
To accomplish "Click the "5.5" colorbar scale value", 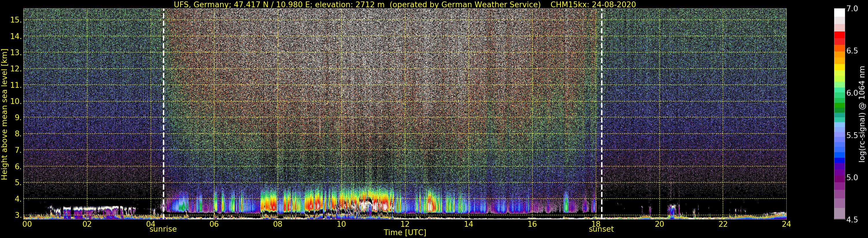I will pyautogui.click(x=852, y=135).
